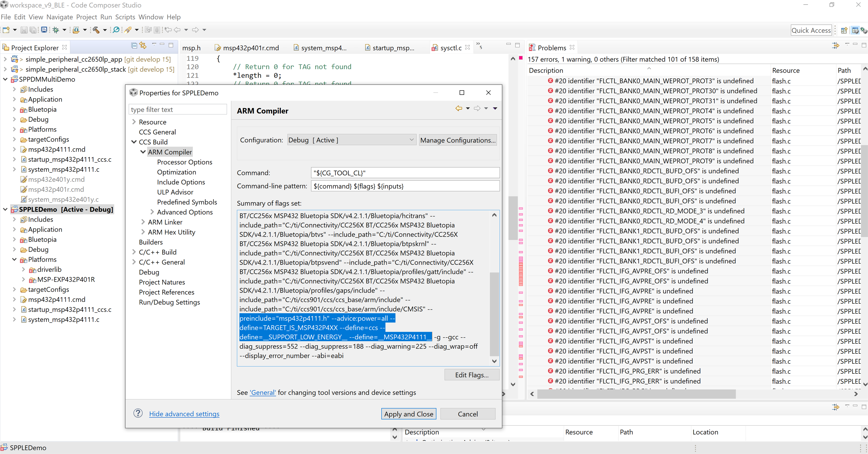This screenshot has height=454, width=868.
Task: Expand Advanced Options under ARM Compiler
Action: (152, 212)
